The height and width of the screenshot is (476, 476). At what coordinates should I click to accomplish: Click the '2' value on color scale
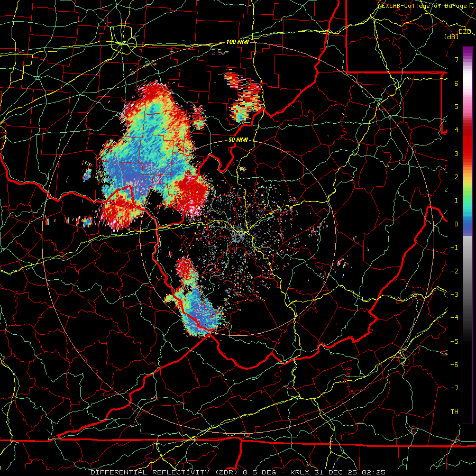pyautogui.click(x=456, y=177)
